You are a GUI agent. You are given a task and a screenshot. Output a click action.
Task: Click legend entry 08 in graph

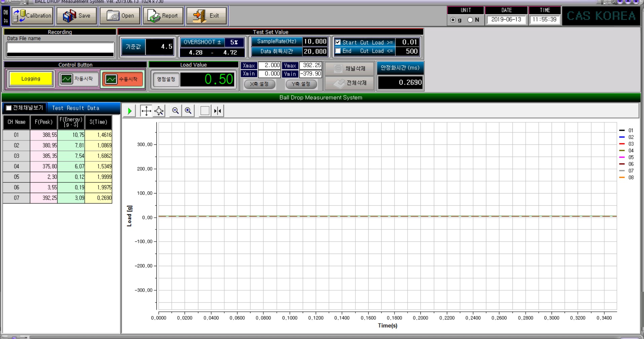pyautogui.click(x=627, y=177)
